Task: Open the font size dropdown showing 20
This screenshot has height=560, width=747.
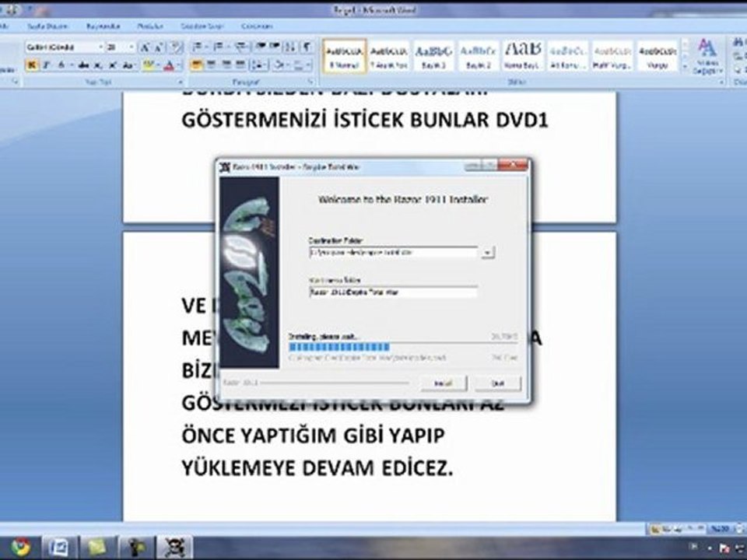Action: (132, 47)
